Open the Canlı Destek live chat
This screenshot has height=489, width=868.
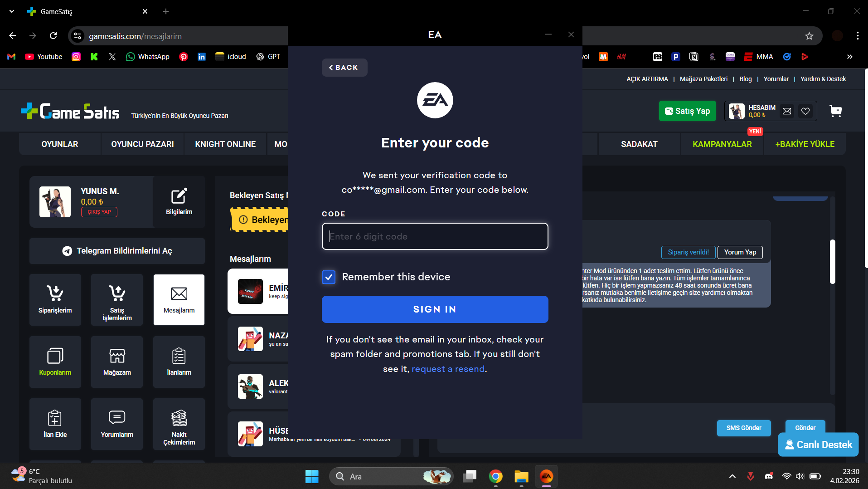pos(819,445)
